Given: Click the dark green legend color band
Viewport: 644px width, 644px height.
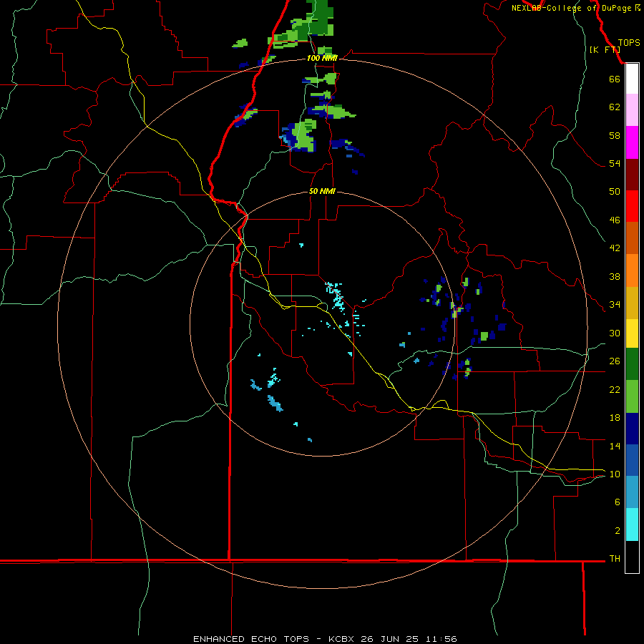Looking at the screenshot, I should (632, 364).
